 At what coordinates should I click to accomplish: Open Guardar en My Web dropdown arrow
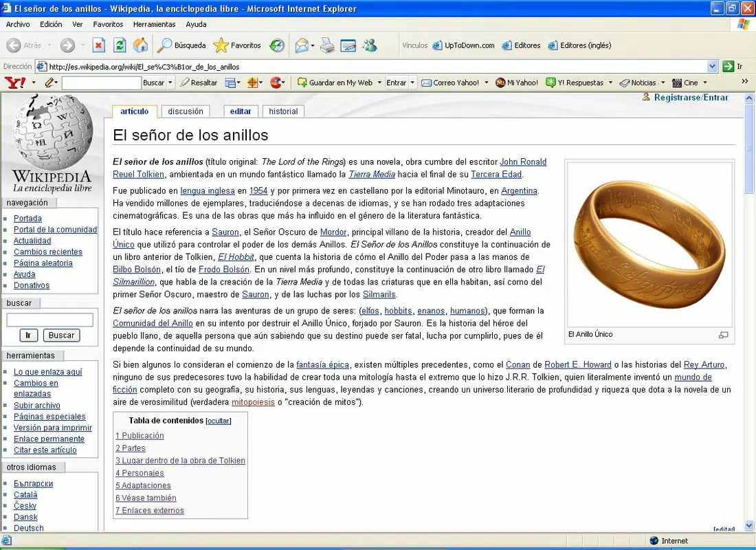click(x=379, y=82)
